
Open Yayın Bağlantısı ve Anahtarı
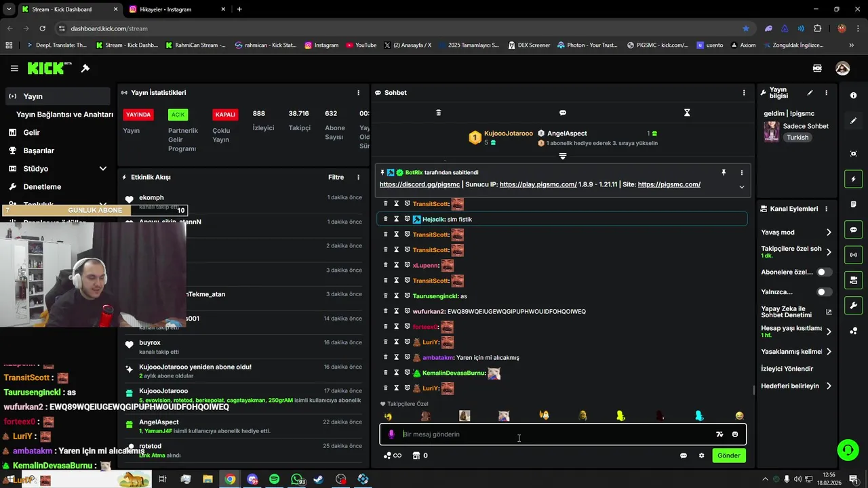pos(64,115)
